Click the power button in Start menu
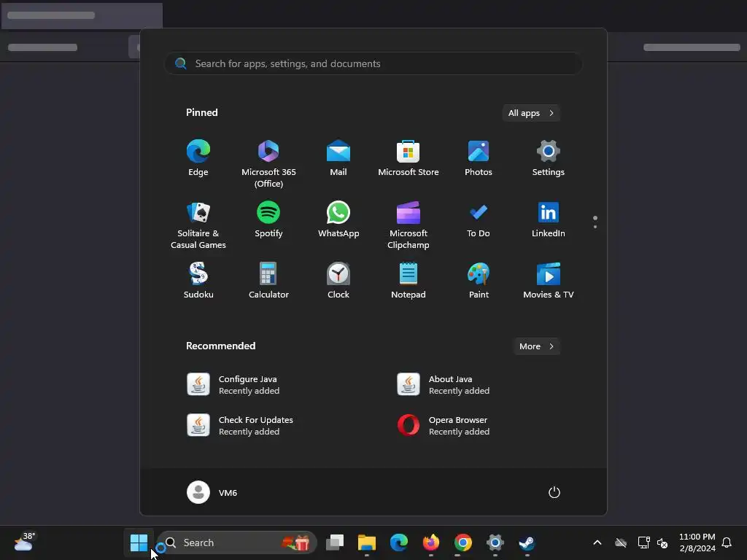The image size is (747, 560). tap(554, 492)
